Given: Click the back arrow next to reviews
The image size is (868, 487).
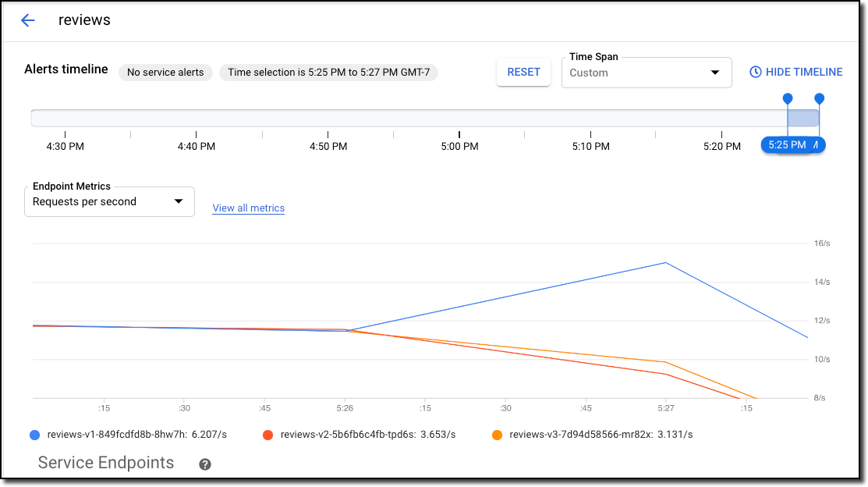Looking at the screenshot, I should pyautogui.click(x=28, y=21).
